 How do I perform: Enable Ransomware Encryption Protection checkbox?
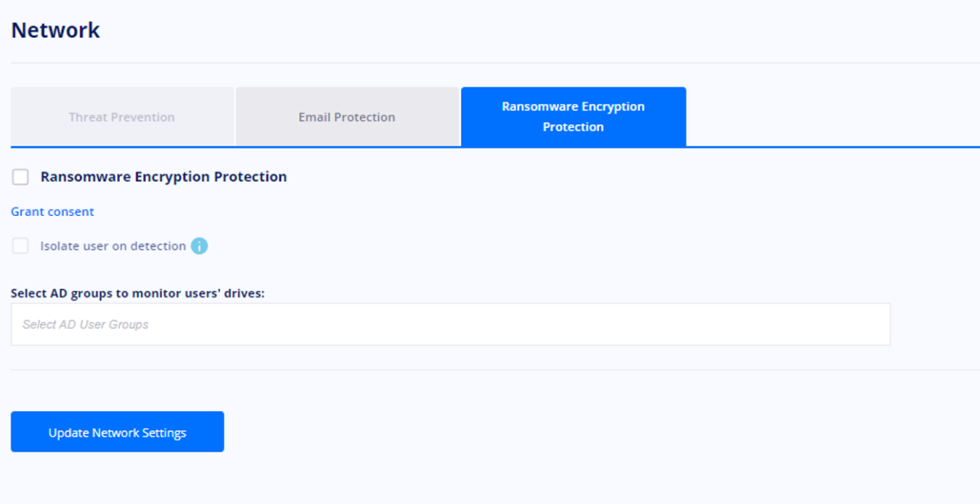point(20,177)
